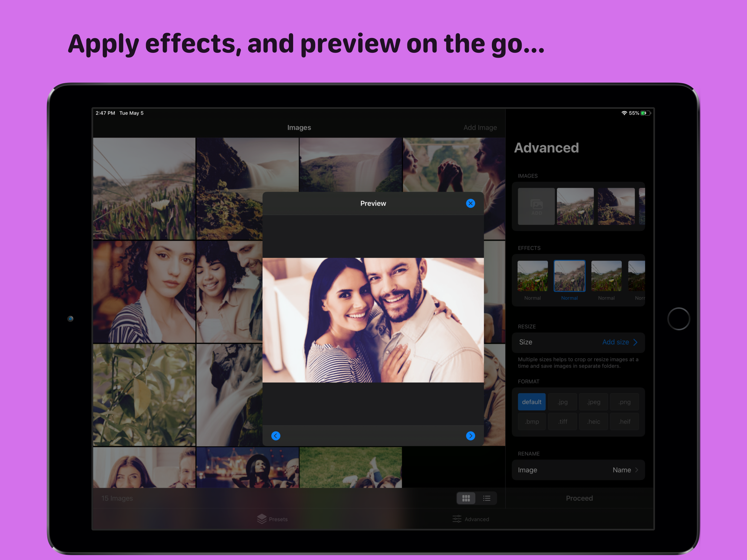747x560 pixels.
Task: Select night city woman photo in grid
Action: (247, 468)
